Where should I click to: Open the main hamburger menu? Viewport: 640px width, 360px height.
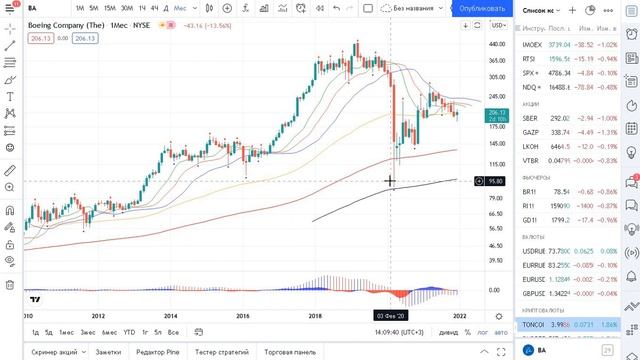pyautogui.click(x=10, y=8)
